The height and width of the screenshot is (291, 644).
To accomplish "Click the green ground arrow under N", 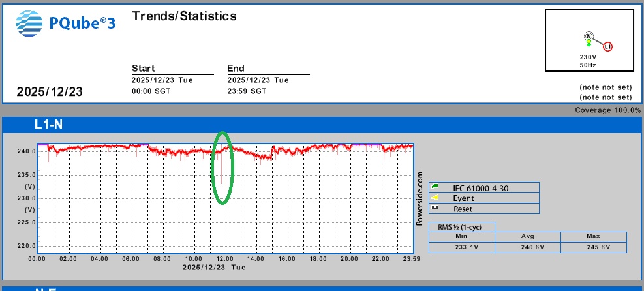I will click(588, 44).
